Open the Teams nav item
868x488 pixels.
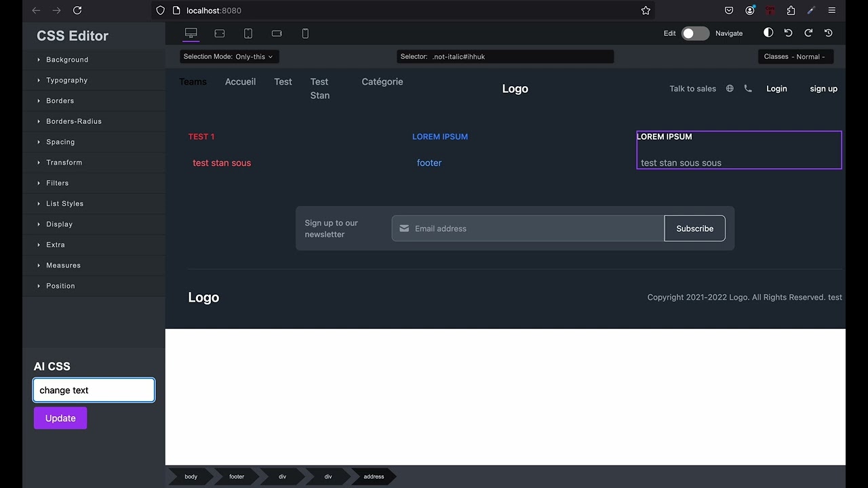193,81
